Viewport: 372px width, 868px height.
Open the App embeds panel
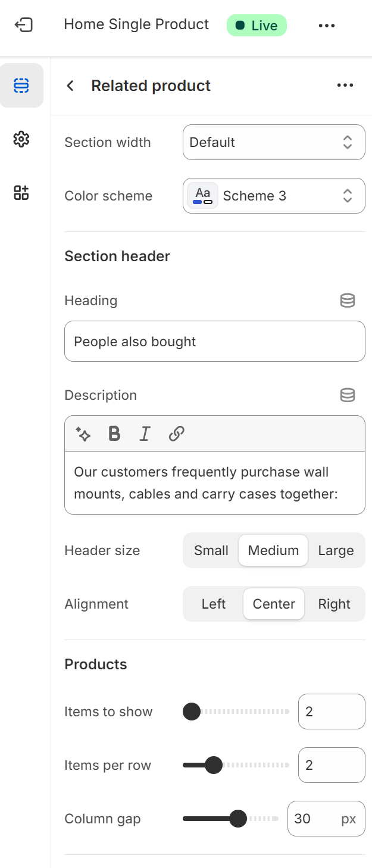pos(22,193)
